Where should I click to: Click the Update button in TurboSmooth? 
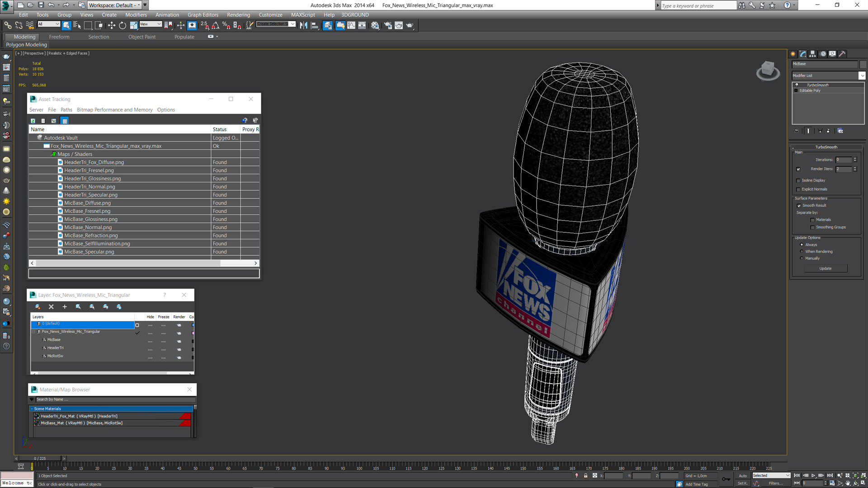pos(826,268)
